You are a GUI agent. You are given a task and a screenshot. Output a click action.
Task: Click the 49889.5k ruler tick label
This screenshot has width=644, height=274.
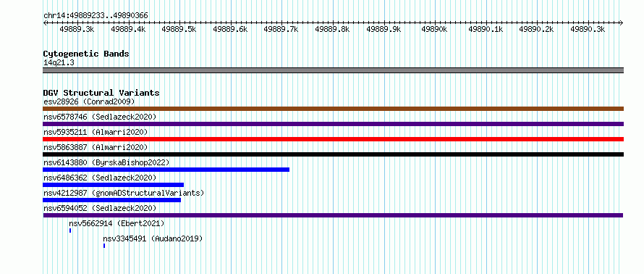[x=179, y=29]
